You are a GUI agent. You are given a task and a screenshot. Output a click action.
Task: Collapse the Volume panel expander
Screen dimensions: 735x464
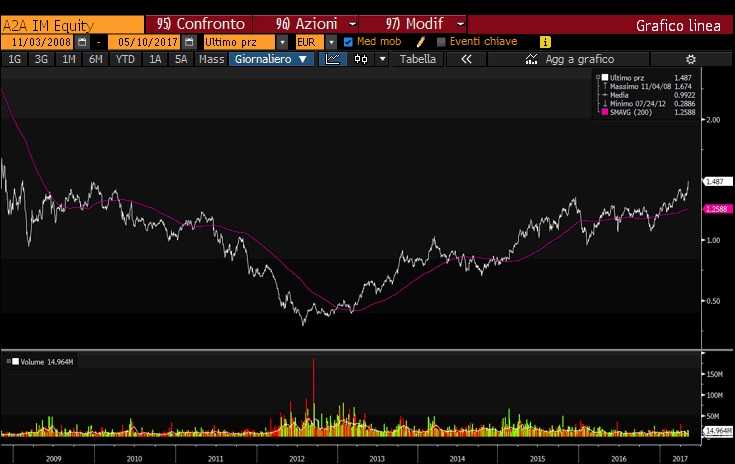[8, 361]
